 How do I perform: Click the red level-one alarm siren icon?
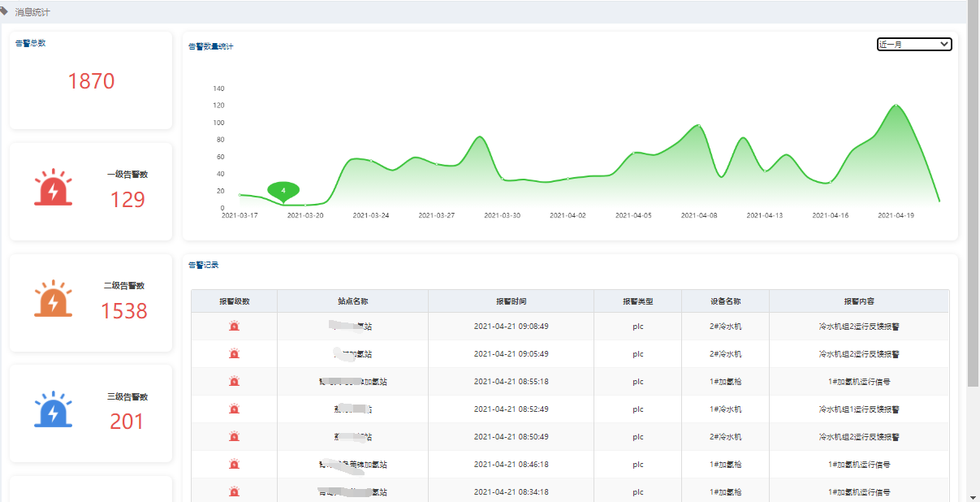pyautogui.click(x=53, y=188)
